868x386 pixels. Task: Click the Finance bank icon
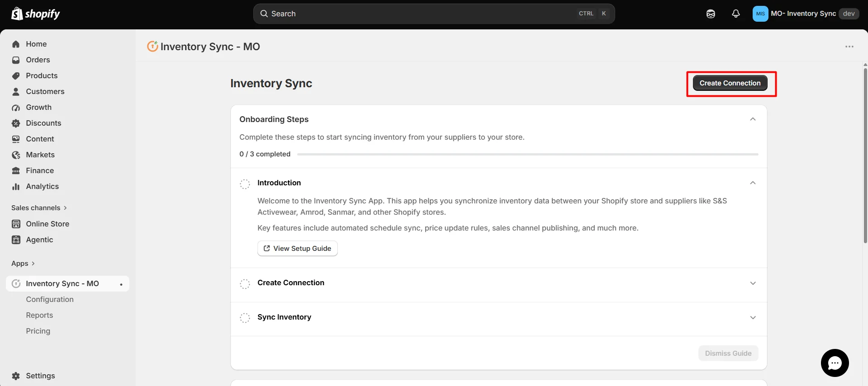coord(16,170)
